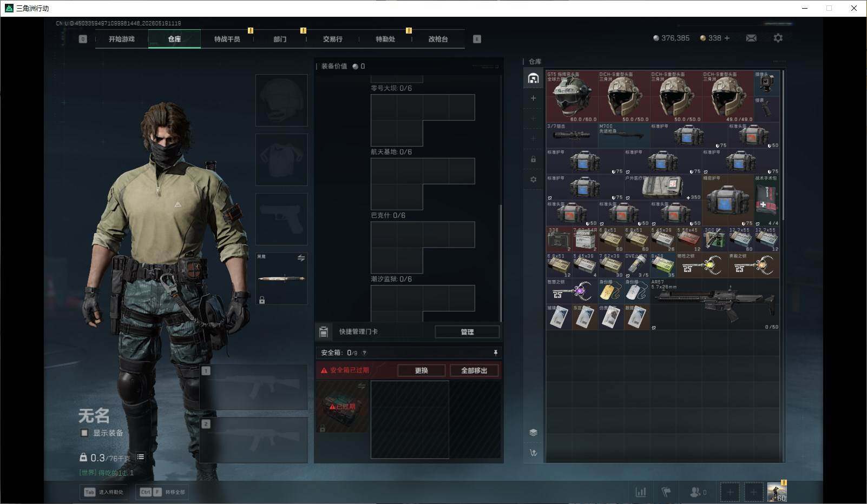Select the DVE canister item showing 3/5
This screenshot has width=867, height=504.
click(637, 265)
